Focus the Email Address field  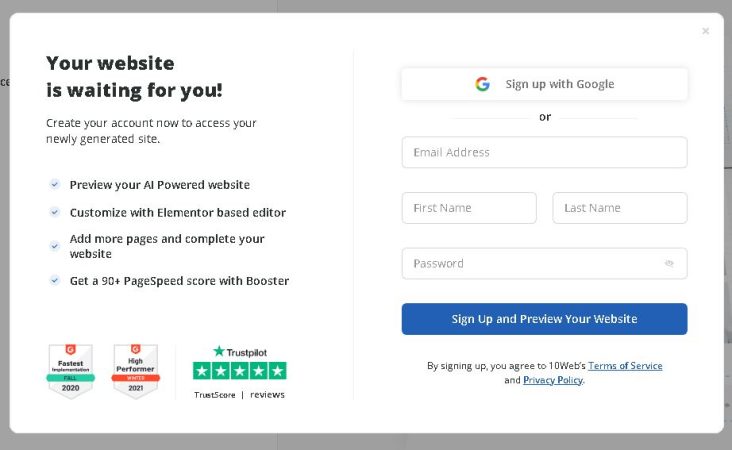544,152
